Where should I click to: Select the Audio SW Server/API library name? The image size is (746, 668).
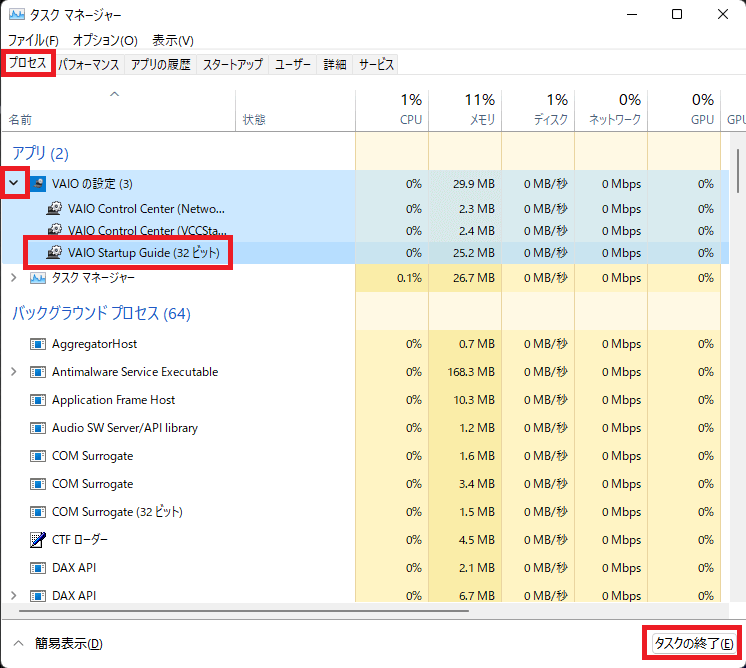tap(125, 428)
